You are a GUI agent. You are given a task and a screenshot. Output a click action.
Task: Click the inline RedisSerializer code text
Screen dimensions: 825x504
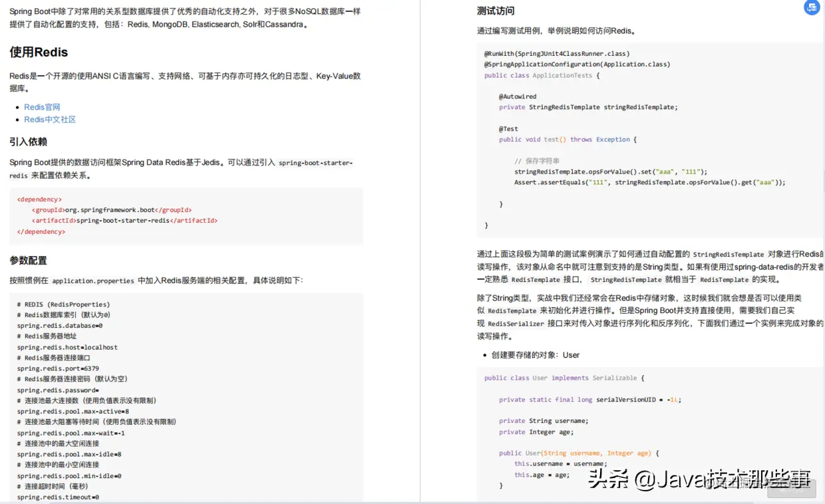click(x=516, y=324)
